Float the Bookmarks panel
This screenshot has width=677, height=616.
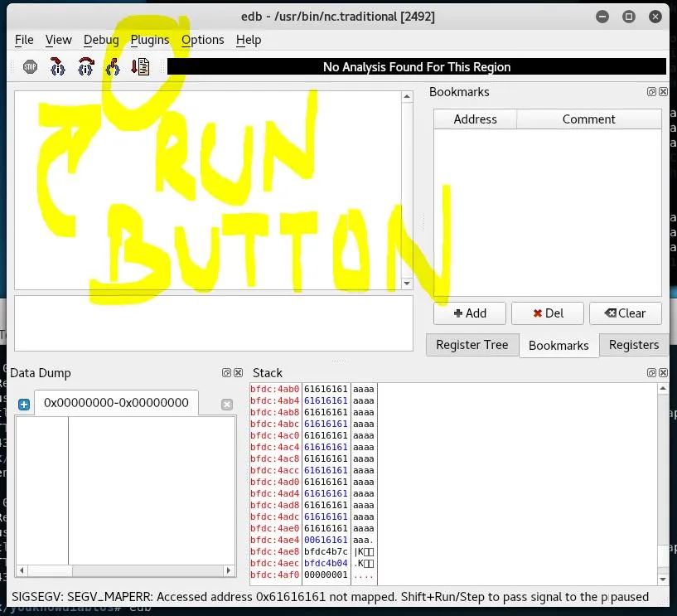click(x=651, y=91)
